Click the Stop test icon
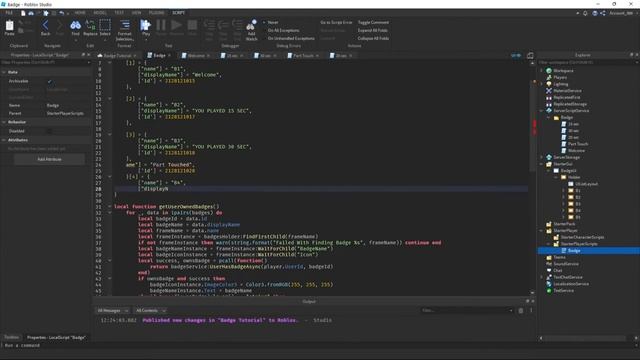Viewport: 640px width, 360px height. pos(192,25)
